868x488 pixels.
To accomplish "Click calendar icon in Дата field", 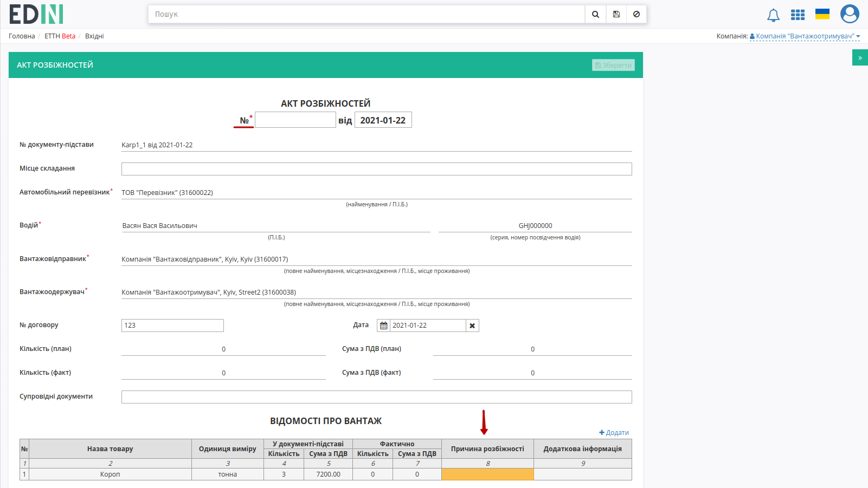I will click(384, 326).
